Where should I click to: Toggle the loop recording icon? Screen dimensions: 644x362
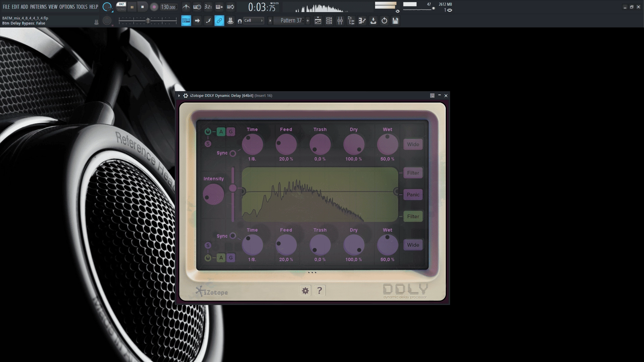tap(230, 7)
